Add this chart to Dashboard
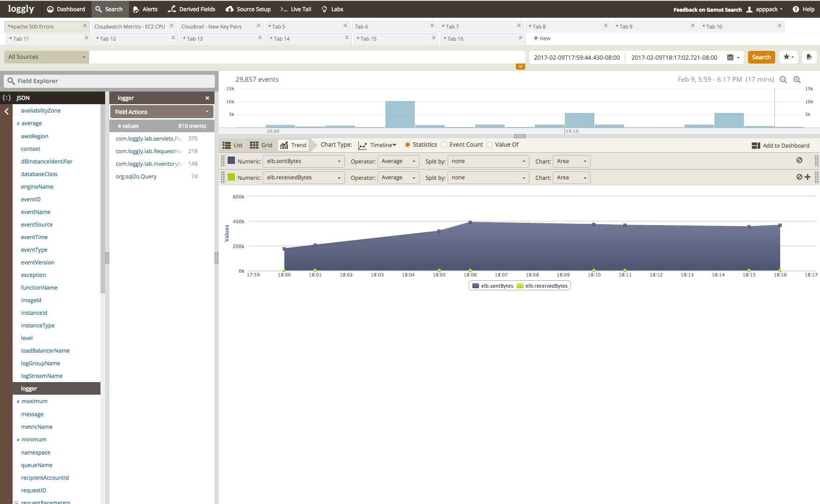This screenshot has height=504, width=820. coord(781,145)
